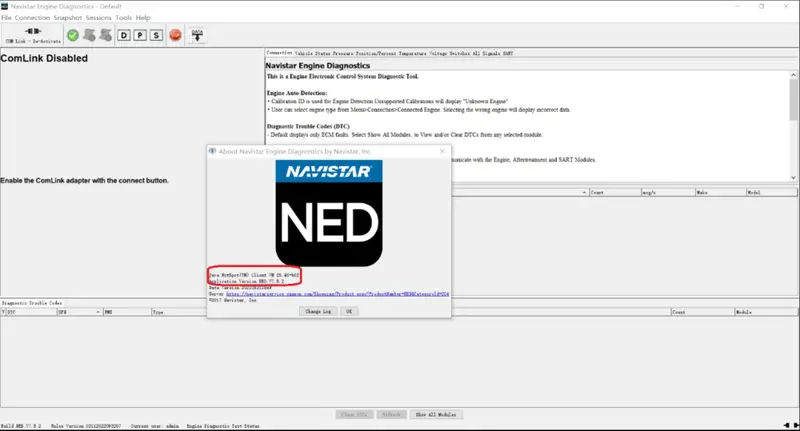The height and width of the screenshot is (431, 800).
Task: Click the Show All Modules button
Action: (x=436, y=414)
